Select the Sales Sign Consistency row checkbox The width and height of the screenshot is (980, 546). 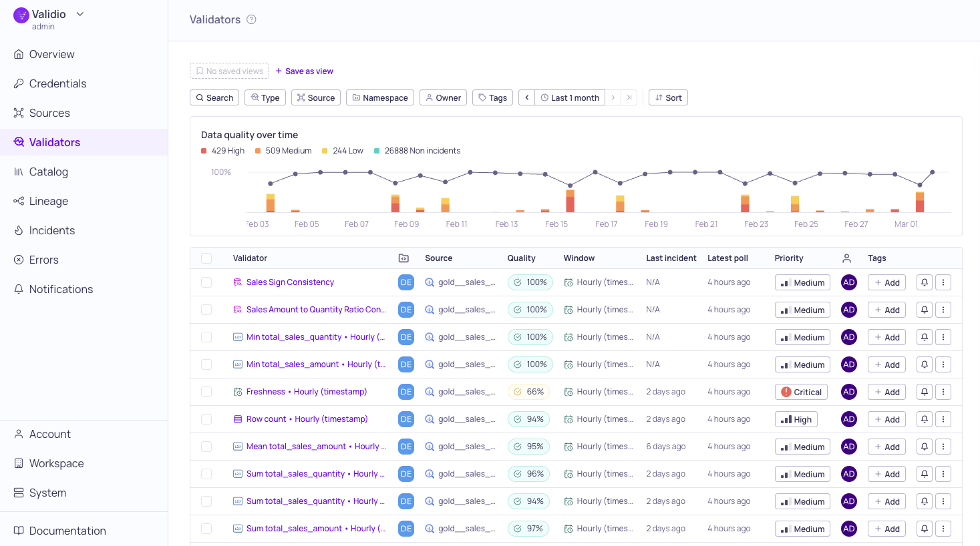[x=206, y=282]
